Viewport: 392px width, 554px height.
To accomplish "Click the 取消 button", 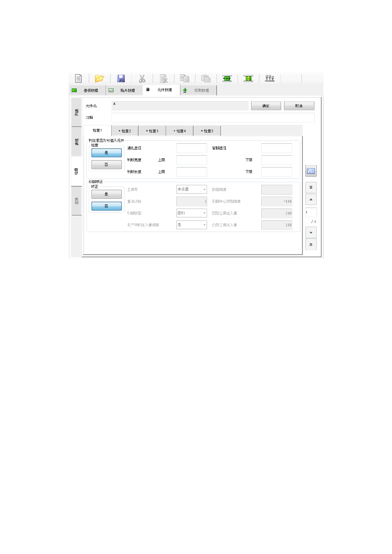I will tap(299, 106).
